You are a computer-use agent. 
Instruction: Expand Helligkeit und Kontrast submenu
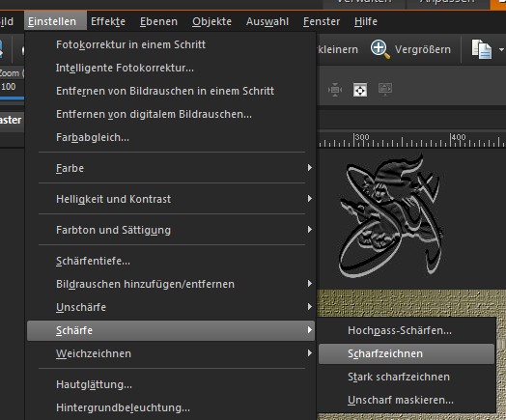[172, 199]
